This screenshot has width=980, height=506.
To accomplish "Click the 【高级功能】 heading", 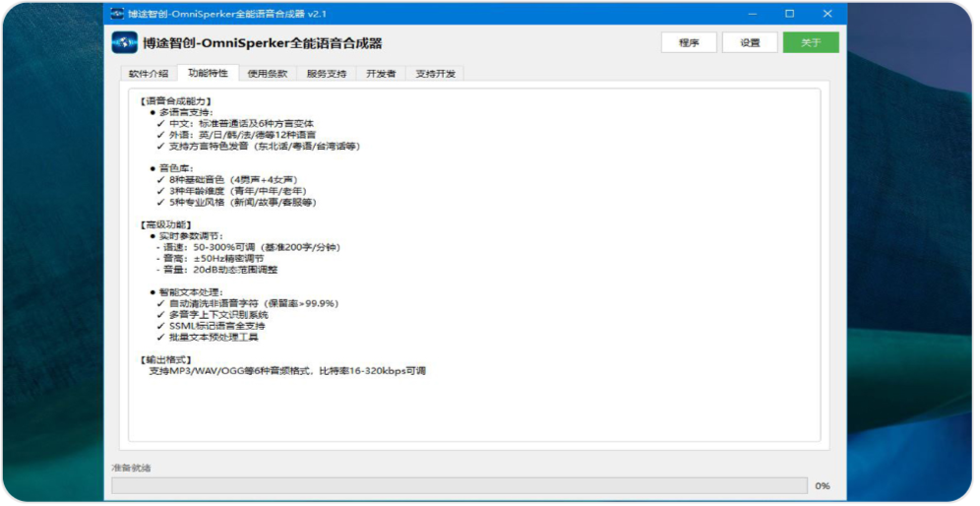I will tap(165, 225).
